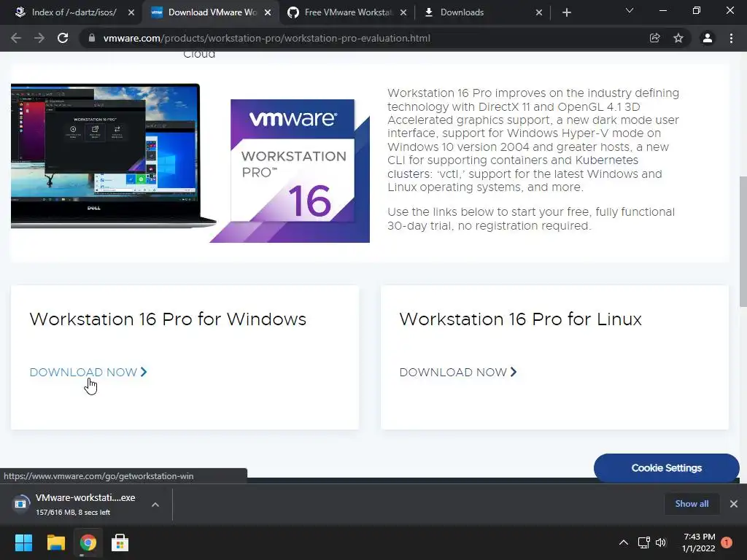Close the Downloads tab
Viewport: 747px width, 560px height.
point(539,12)
